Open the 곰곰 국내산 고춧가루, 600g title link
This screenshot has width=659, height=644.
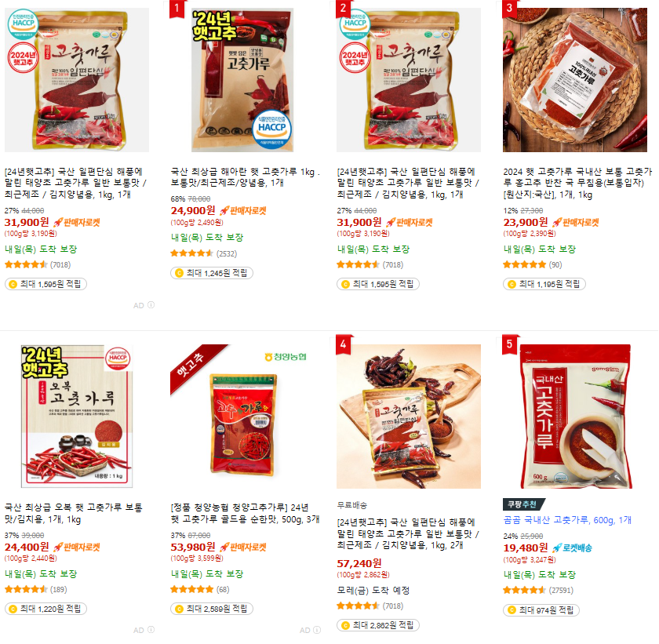pyautogui.click(x=567, y=520)
